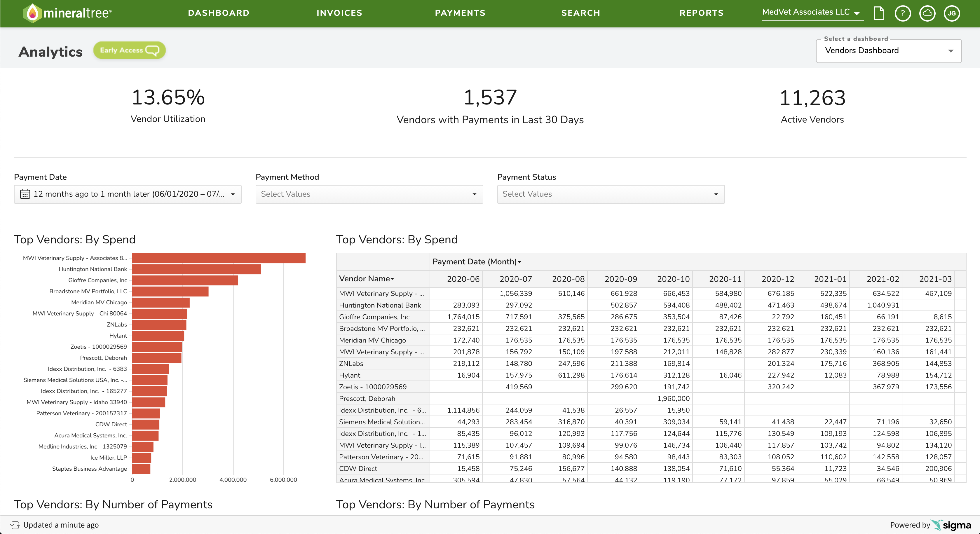Click the Huntington National Bank bar in chart
Viewport: 980px width, 534px height.
[x=196, y=269]
